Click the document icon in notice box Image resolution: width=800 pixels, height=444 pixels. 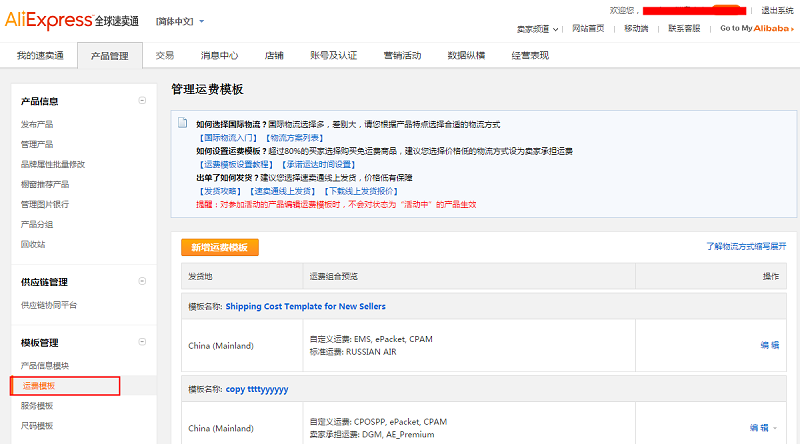(182, 122)
